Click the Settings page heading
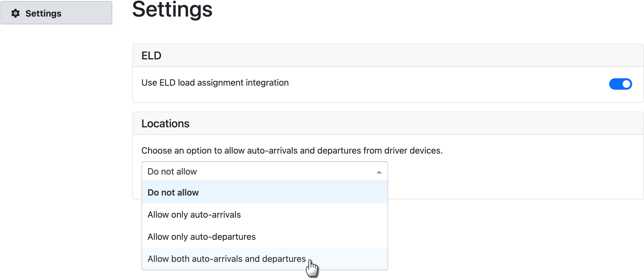644x279 pixels. click(x=172, y=10)
